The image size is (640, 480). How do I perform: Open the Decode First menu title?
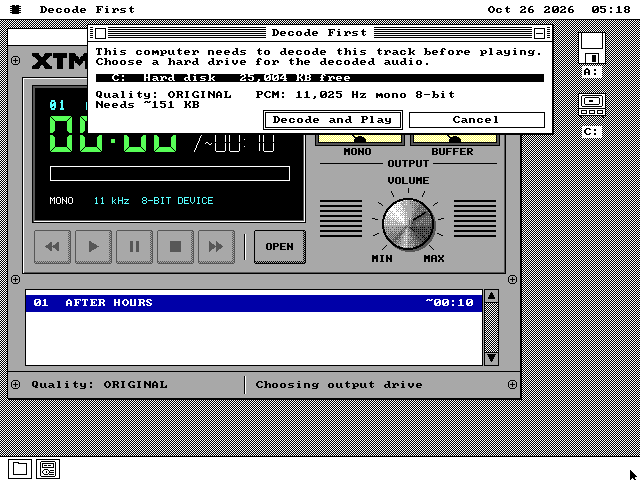tap(87, 9)
